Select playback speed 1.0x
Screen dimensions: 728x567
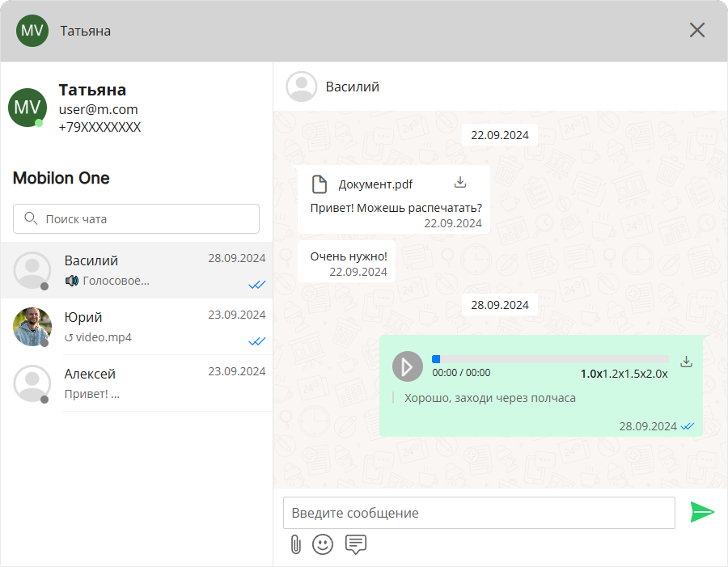(591, 374)
